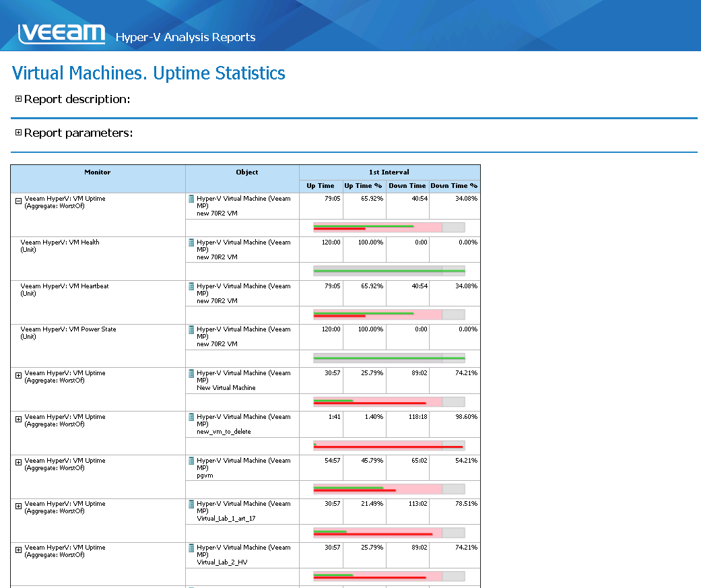Click the VM icon beside New Virtual Machine

[x=191, y=373]
